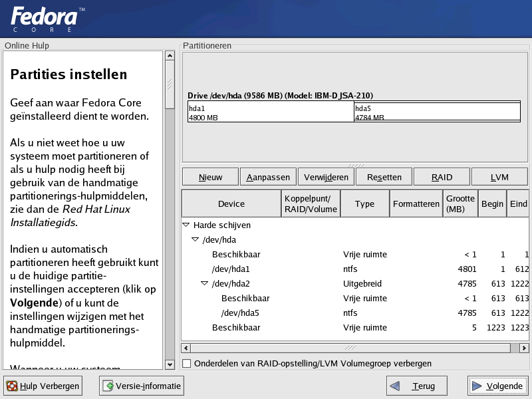Click the Hulp Verbergen button label

click(49, 386)
